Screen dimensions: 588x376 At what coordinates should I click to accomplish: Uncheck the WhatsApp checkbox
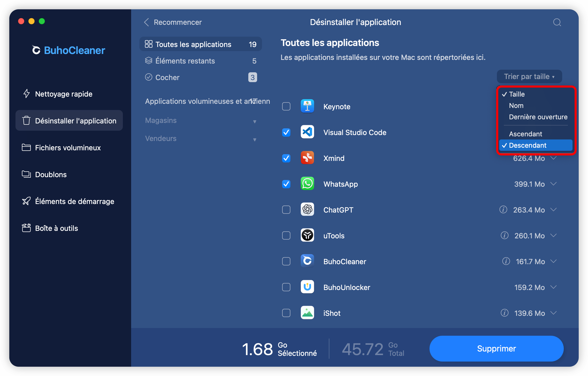(x=286, y=184)
